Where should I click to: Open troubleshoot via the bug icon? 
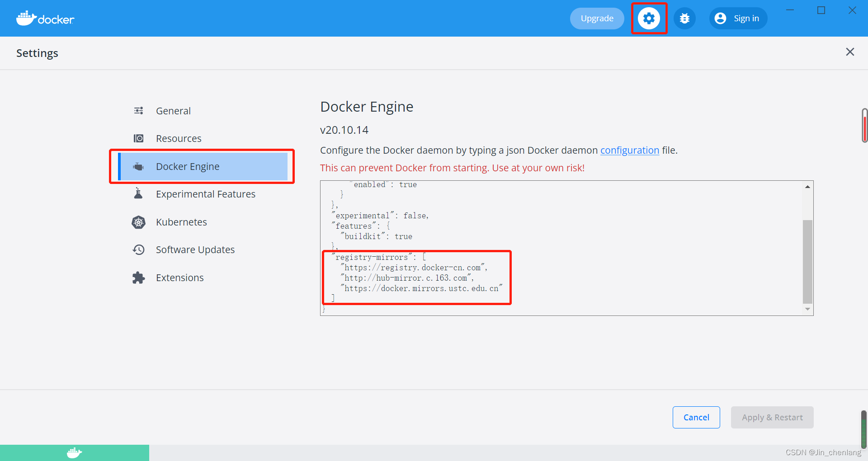(x=684, y=19)
